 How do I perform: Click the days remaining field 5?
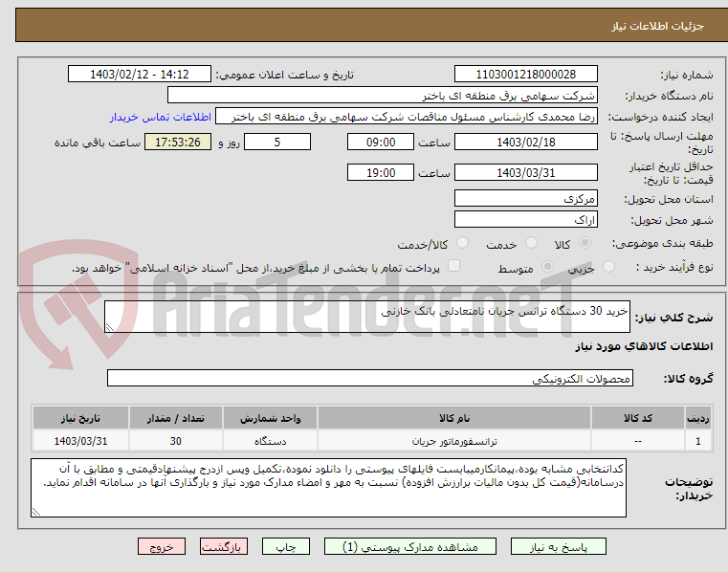tap(277, 143)
